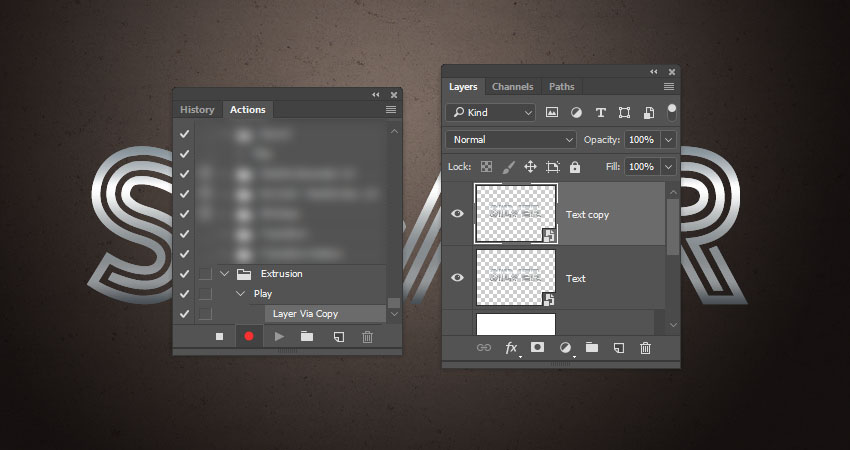Click Play Selection in the Actions panel
The height and width of the screenshot is (450, 850).
279,337
